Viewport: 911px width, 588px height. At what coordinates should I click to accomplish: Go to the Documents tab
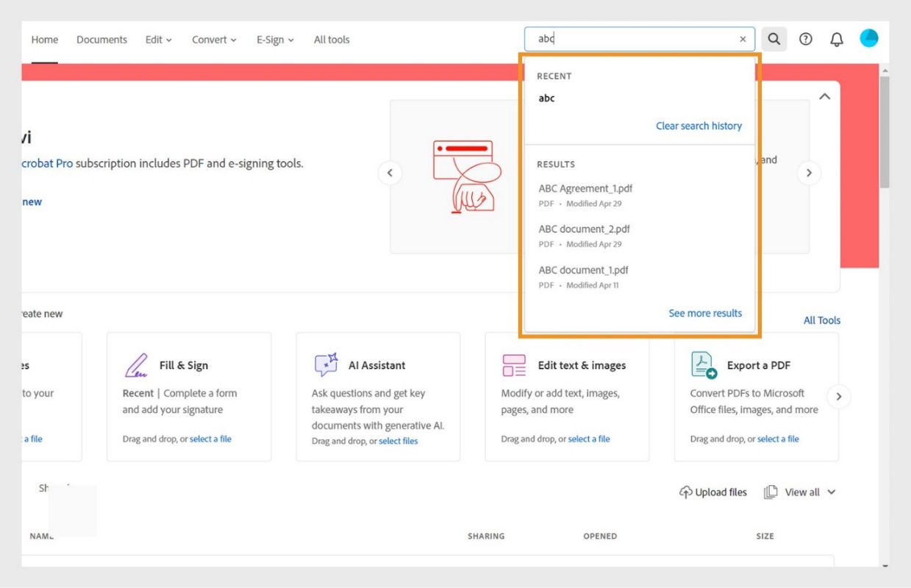(101, 40)
